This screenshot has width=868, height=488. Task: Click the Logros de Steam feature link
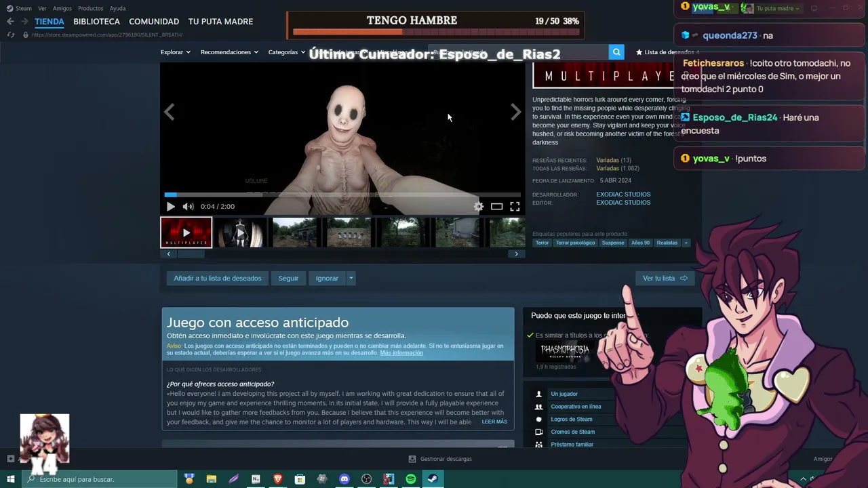[572, 419]
